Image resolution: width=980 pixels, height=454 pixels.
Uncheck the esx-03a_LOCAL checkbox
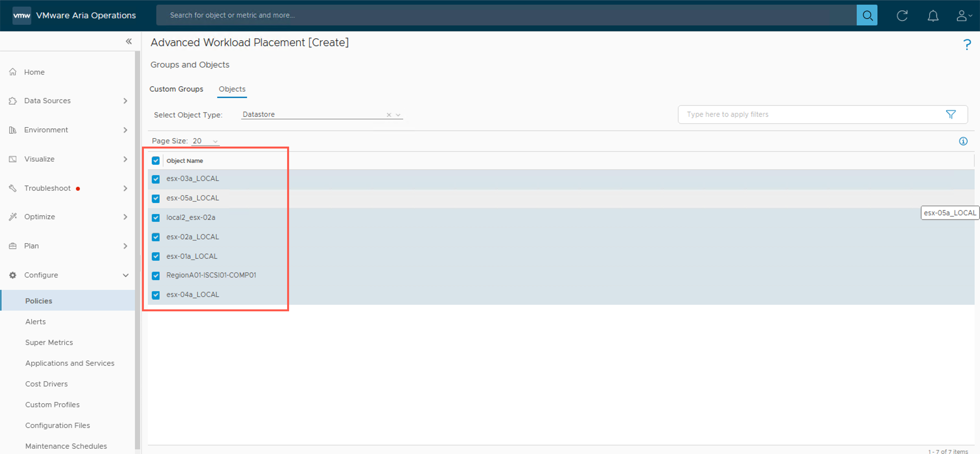pos(156,179)
